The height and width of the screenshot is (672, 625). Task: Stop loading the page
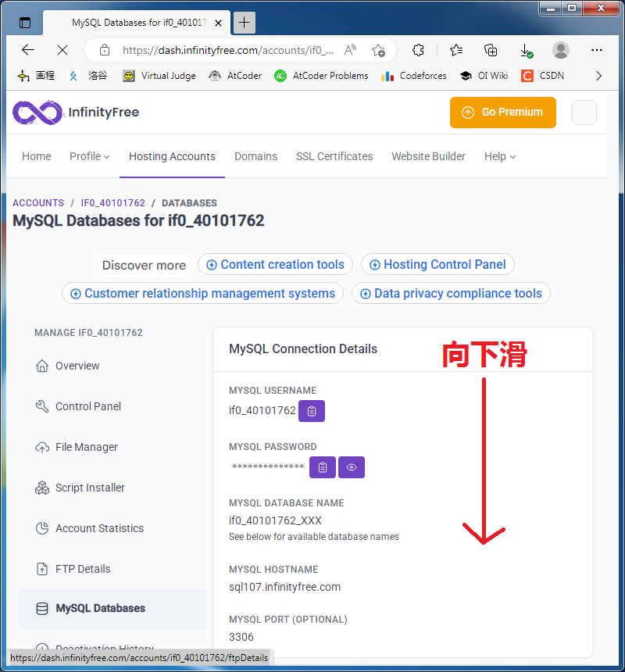click(x=62, y=50)
